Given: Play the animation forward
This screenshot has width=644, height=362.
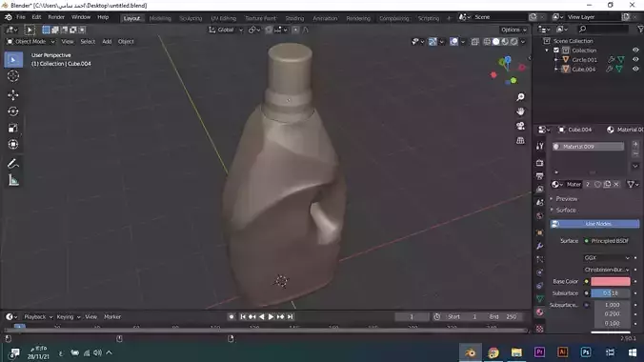Looking at the screenshot, I should (271, 317).
